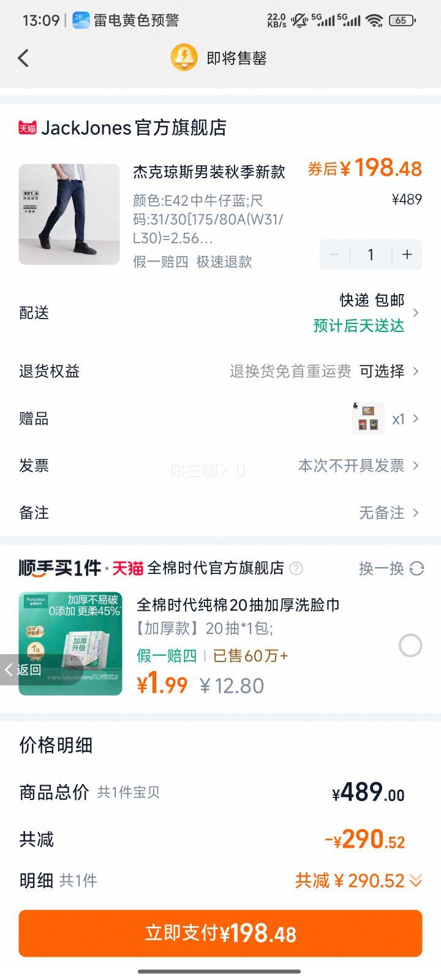Tap the yellow bell sold-out alert icon

coord(184,58)
